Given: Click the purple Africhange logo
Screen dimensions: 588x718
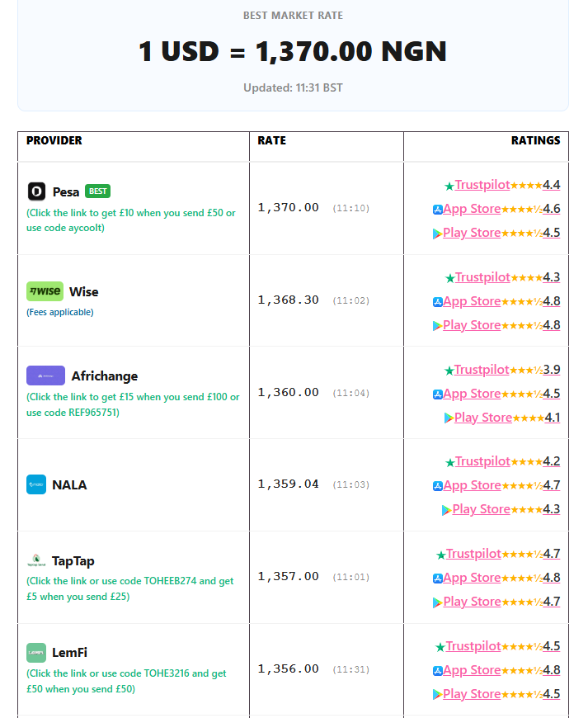Looking at the screenshot, I should click(x=45, y=376).
